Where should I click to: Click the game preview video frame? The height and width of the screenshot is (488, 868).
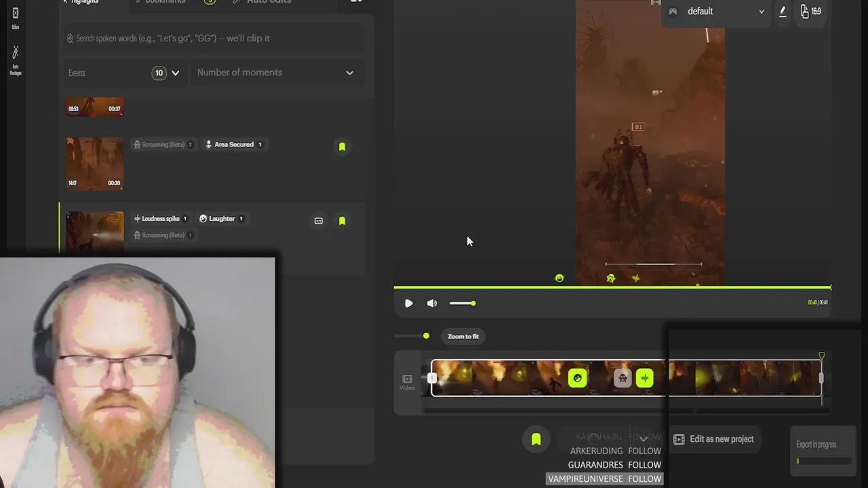point(650,142)
